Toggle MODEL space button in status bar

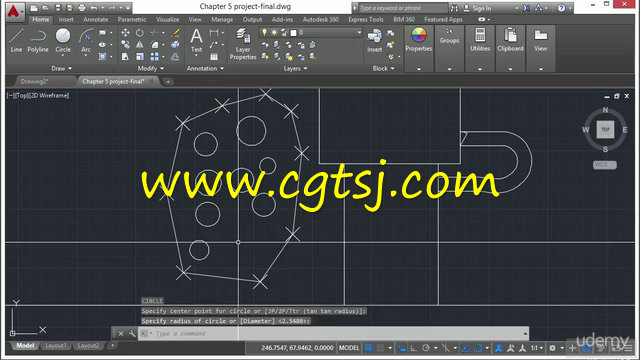pos(349,348)
